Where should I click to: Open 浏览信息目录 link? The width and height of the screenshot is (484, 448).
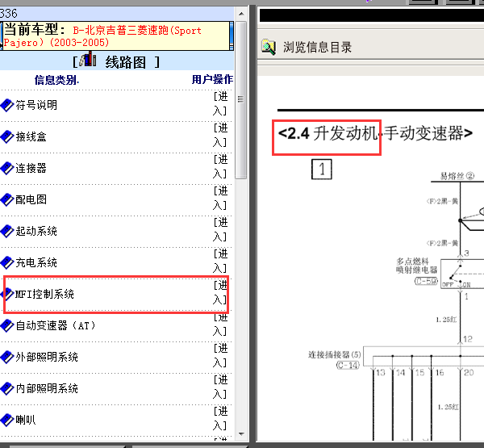click(317, 48)
